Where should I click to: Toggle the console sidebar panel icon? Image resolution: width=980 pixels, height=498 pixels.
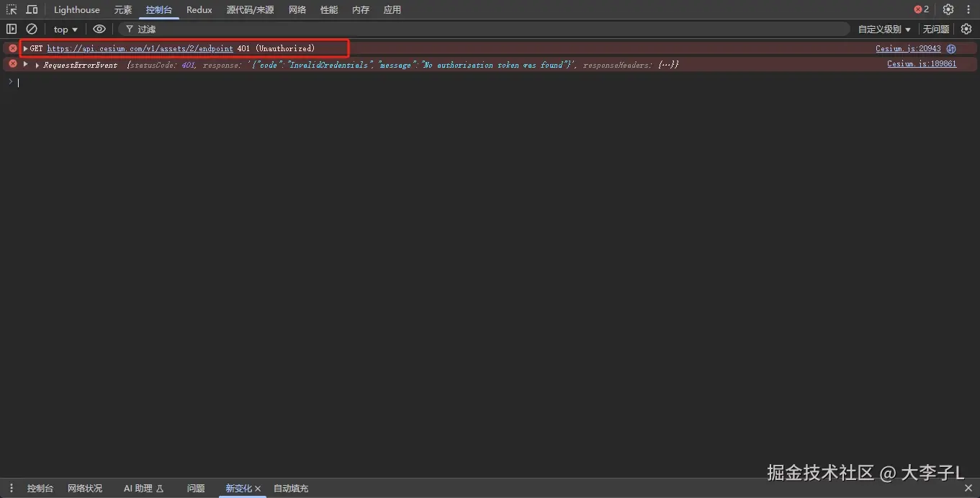12,29
